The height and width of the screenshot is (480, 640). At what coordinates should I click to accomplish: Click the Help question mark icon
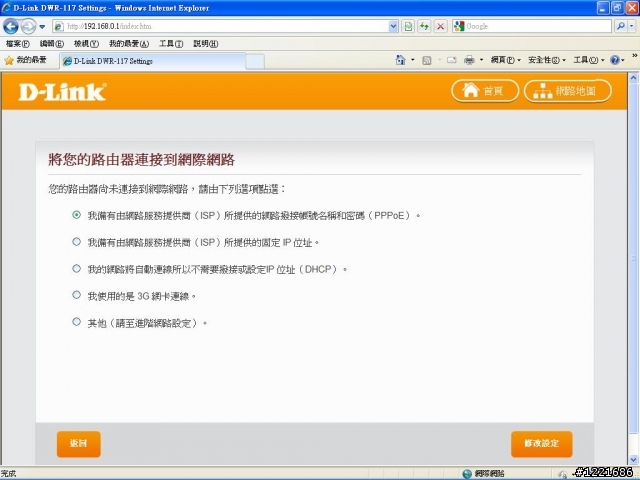click(x=615, y=60)
